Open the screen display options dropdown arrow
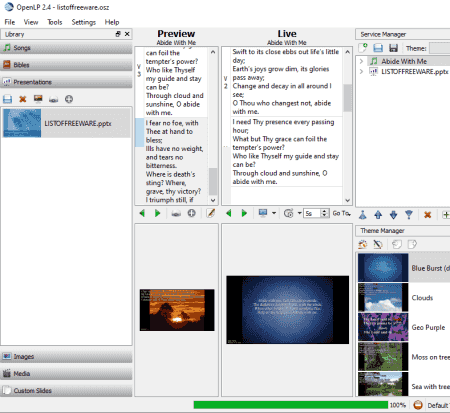This screenshot has width=450, height=413. (274, 213)
